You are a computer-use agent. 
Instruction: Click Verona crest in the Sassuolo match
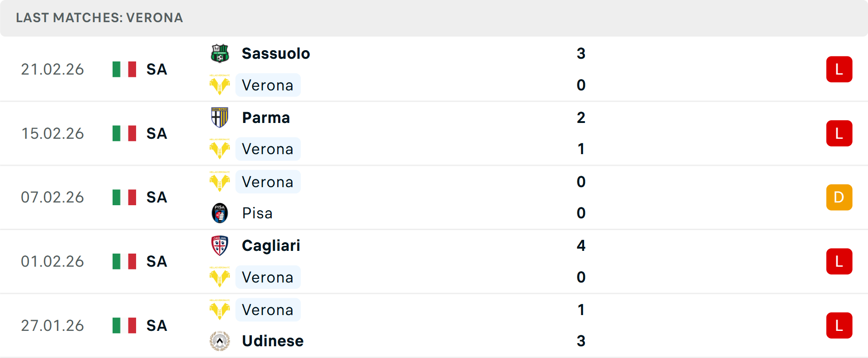pyautogui.click(x=220, y=85)
